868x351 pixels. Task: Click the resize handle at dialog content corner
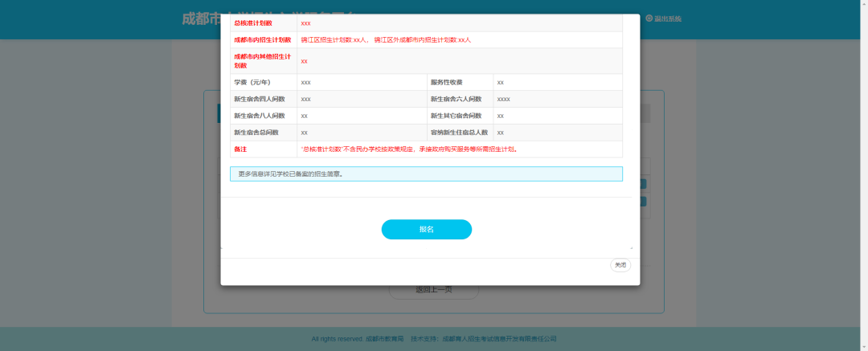coord(631,248)
